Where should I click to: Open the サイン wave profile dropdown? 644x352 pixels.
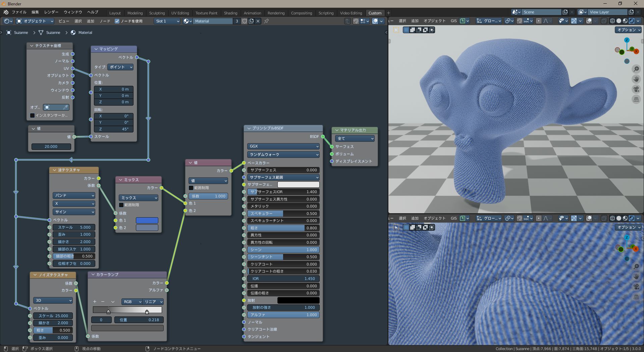point(74,212)
